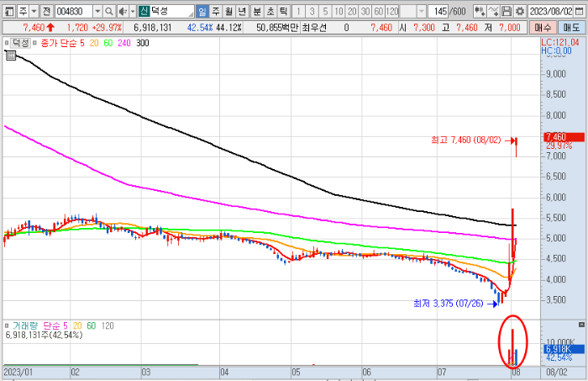This screenshot has height=381, width=588.
Task: Choose the 5 interval button
Action: (x=325, y=12)
